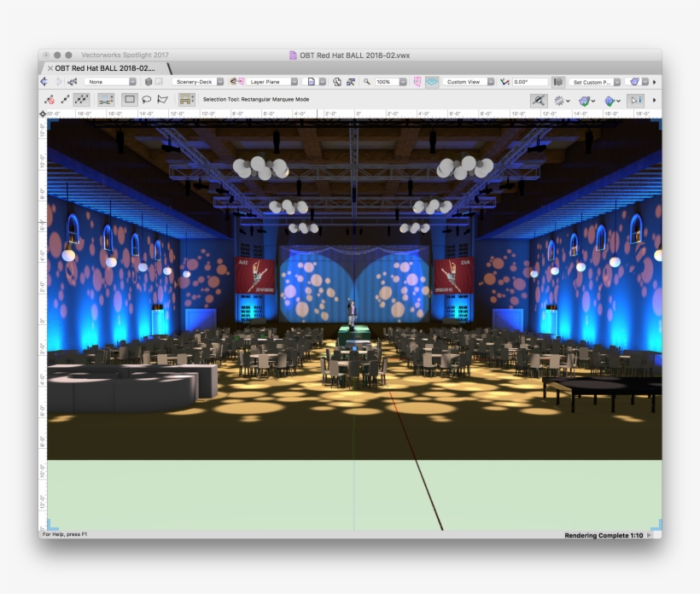Click the gear settings icon in the tool bar
This screenshot has width=700, height=594.
point(558,102)
